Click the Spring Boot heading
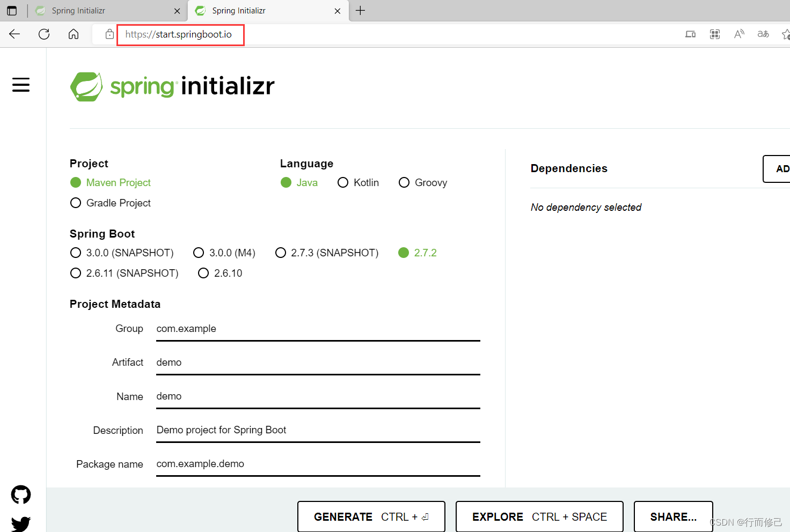The height and width of the screenshot is (532, 790). (102, 234)
